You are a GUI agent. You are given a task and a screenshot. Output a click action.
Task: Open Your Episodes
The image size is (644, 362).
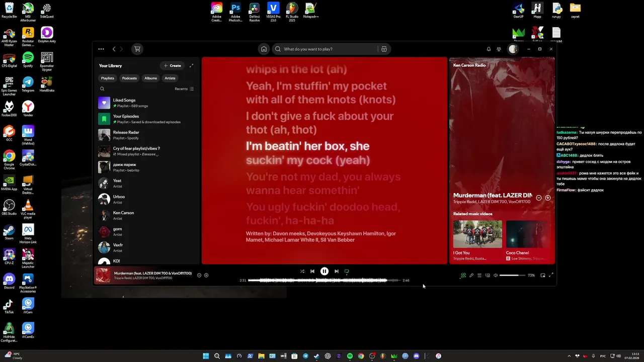pyautogui.click(x=147, y=119)
